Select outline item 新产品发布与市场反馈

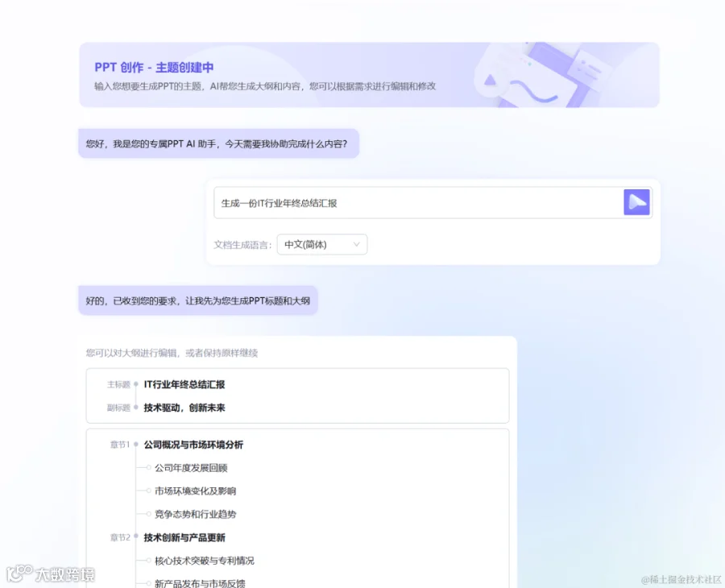(200, 583)
